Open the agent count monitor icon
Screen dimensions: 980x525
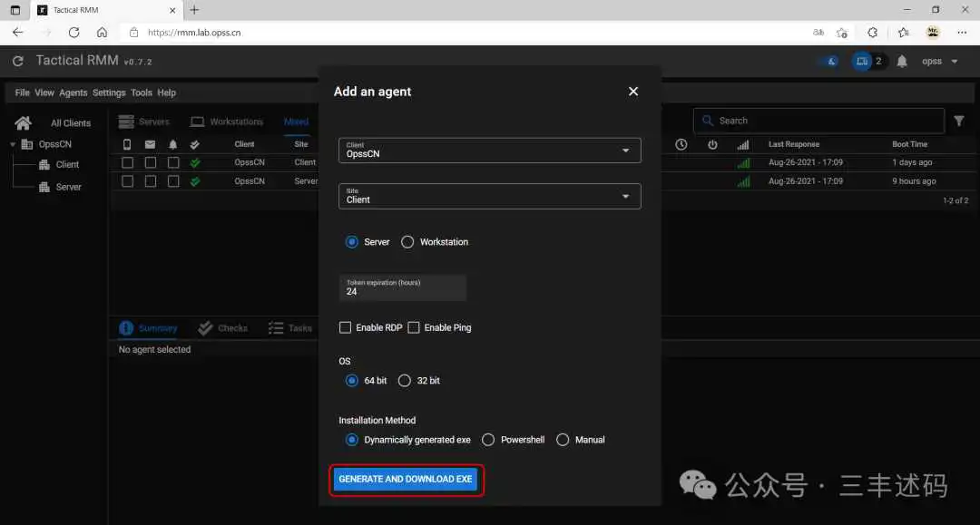click(862, 61)
